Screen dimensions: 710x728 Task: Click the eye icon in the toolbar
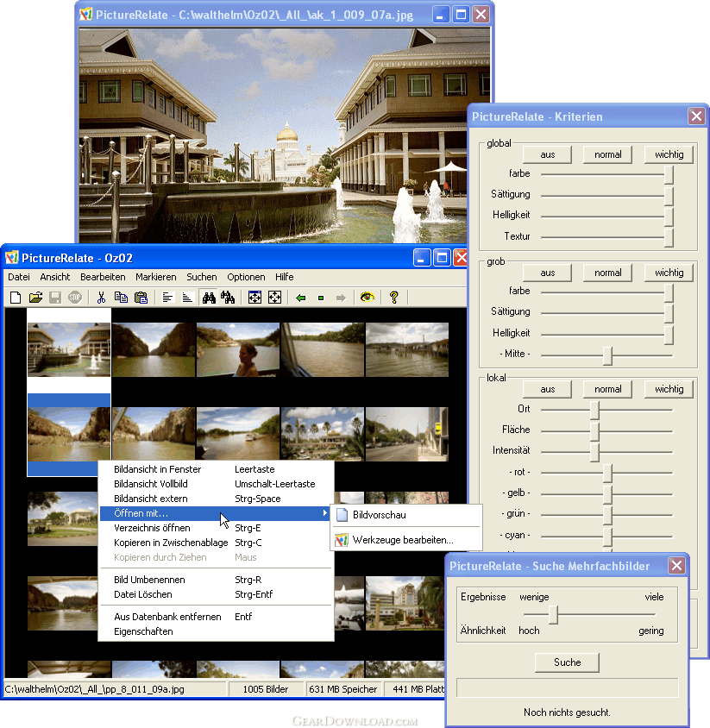pyautogui.click(x=368, y=297)
